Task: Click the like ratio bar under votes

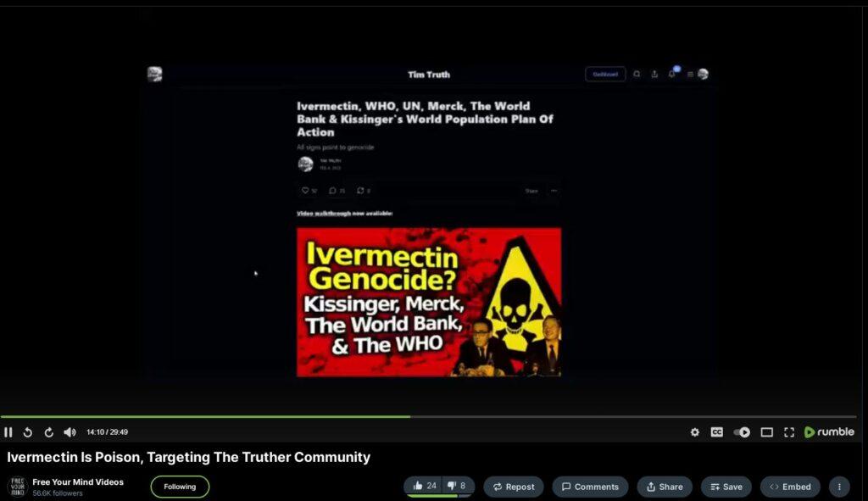Action: (x=439, y=496)
